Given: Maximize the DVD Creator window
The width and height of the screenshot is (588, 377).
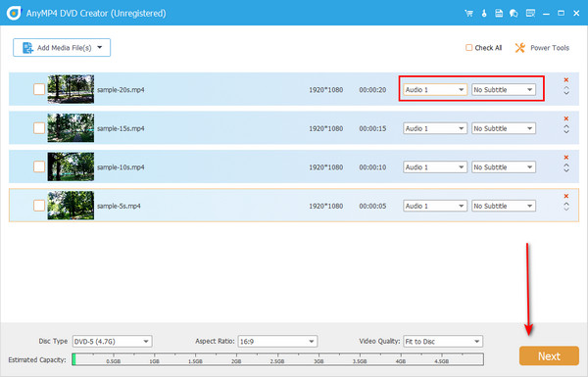Looking at the screenshot, I should click(x=561, y=13).
